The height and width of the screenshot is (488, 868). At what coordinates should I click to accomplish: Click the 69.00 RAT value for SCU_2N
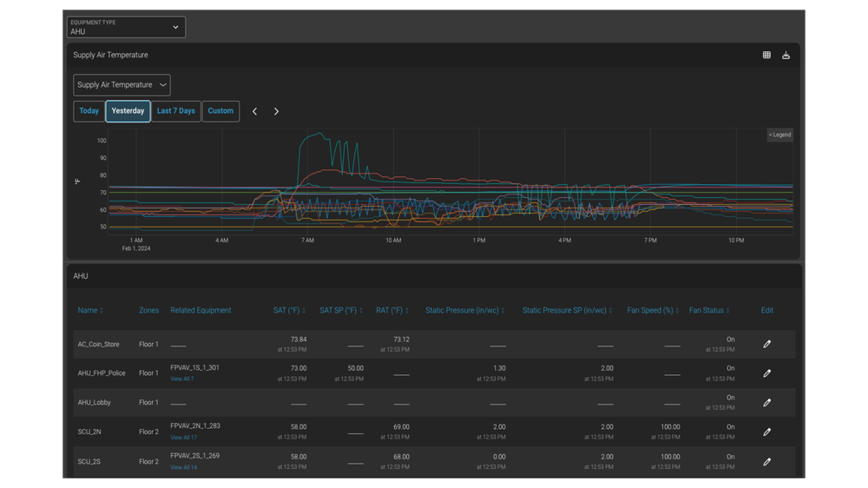[x=401, y=427]
